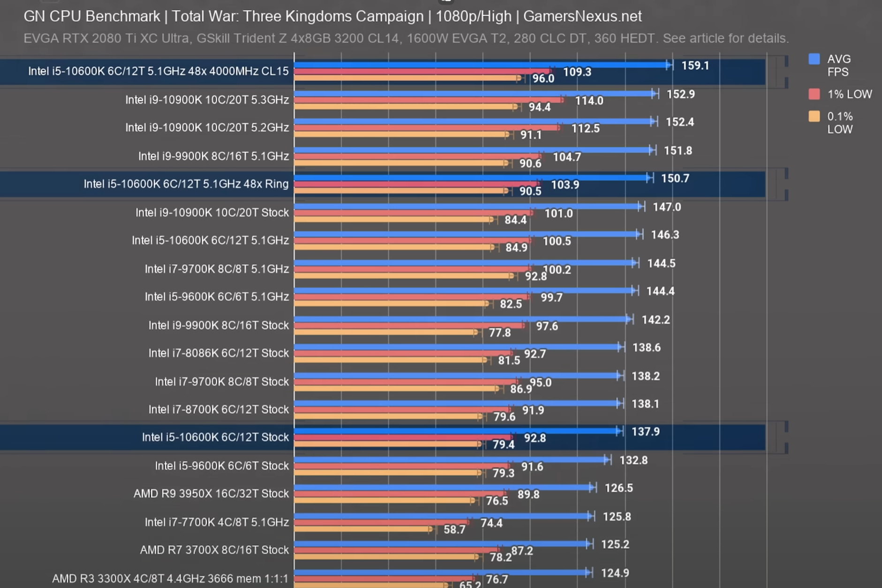Click the 58.7 0.1% low value

click(454, 530)
